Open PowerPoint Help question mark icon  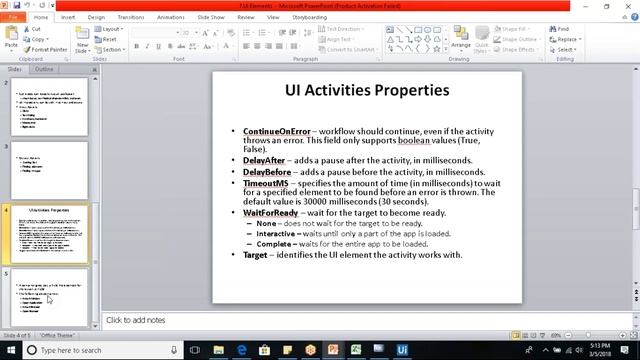pos(634,17)
